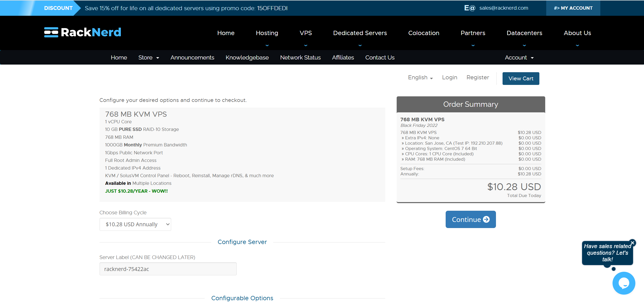
Task: Click the Configurable Options section heading
Action: (x=242, y=298)
